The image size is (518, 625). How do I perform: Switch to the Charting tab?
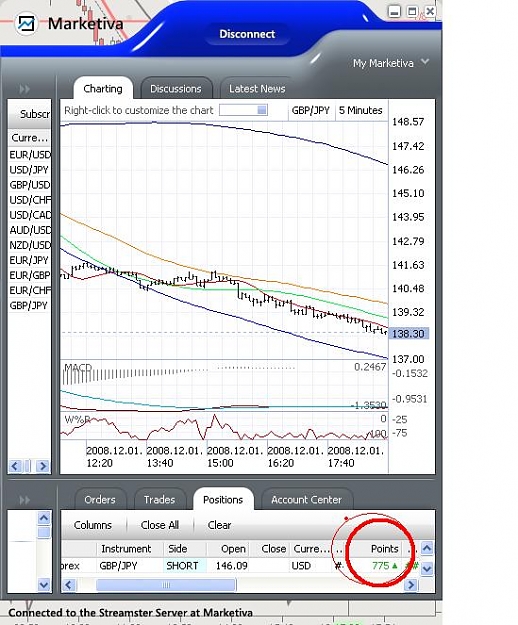pyautogui.click(x=103, y=88)
